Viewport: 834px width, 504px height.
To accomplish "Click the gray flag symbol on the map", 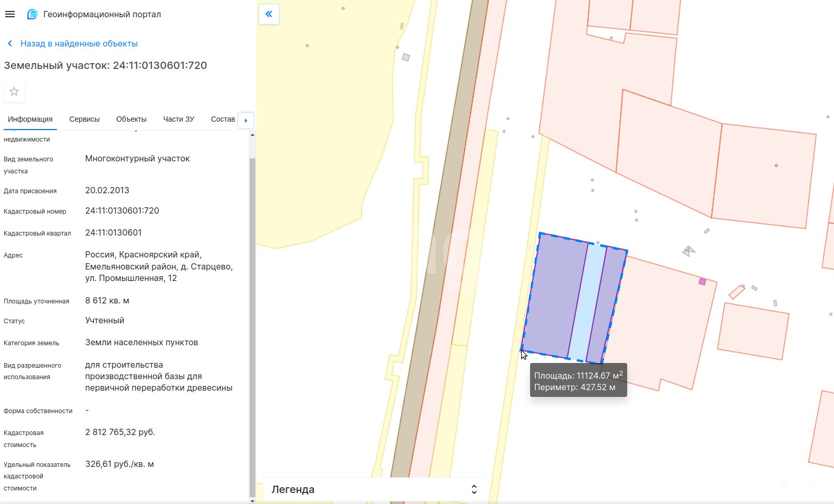I will [689, 251].
